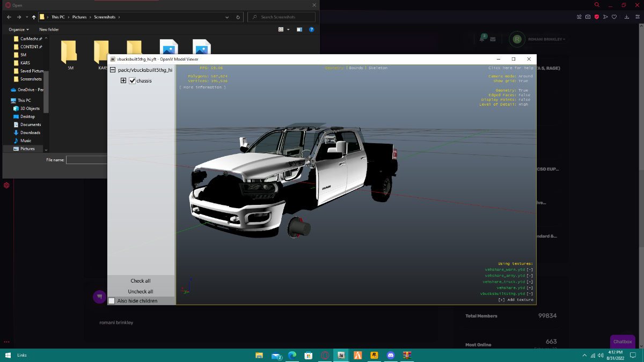Refresh the Screenshots folder listing

pos(238,17)
